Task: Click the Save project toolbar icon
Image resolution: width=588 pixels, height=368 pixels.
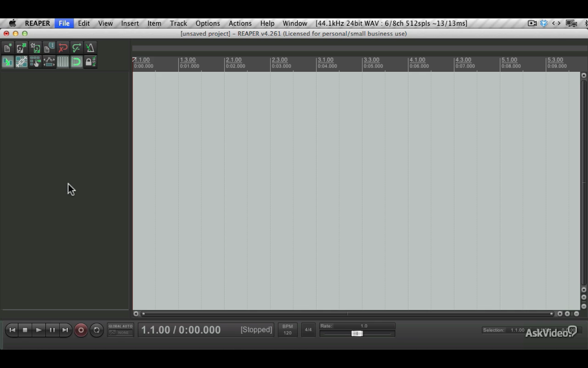Action: [x=35, y=48]
